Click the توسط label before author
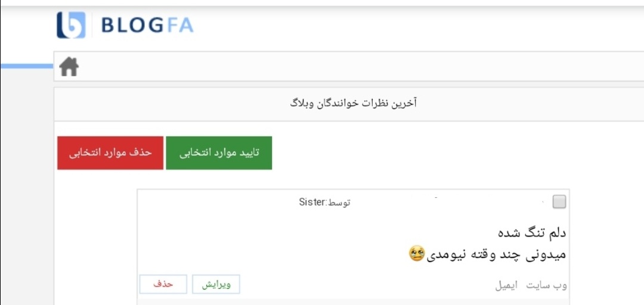This screenshot has height=305, width=644. [x=339, y=203]
